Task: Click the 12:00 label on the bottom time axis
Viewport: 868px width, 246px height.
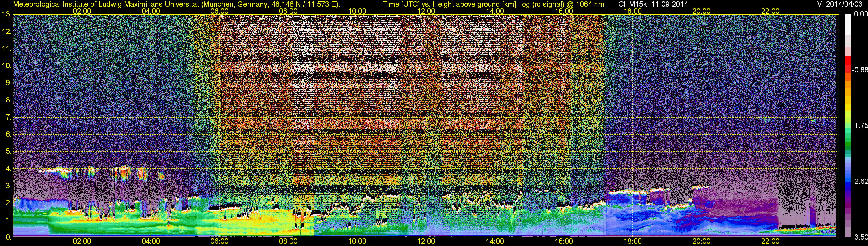Action: coord(426,241)
